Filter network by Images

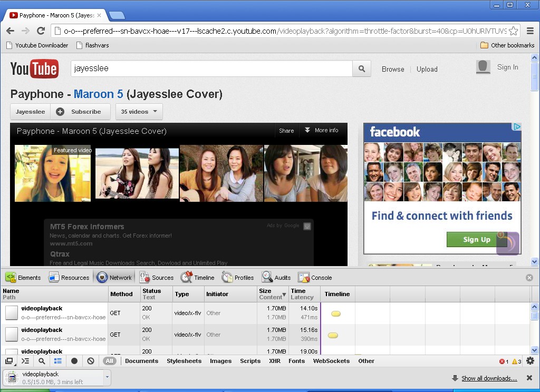point(221,361)
